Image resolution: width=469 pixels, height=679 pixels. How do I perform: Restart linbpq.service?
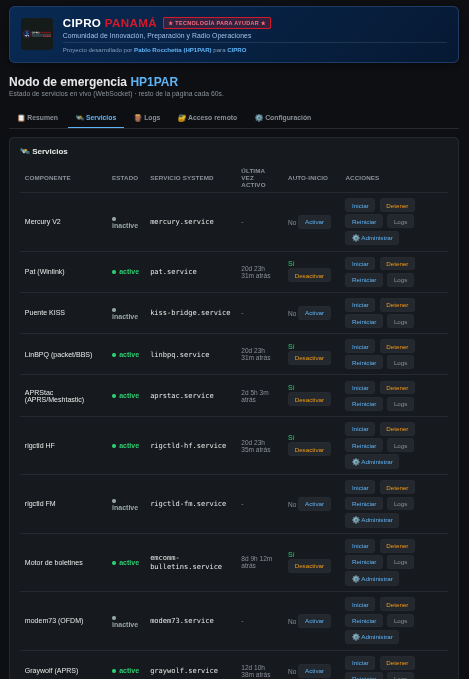364,362
